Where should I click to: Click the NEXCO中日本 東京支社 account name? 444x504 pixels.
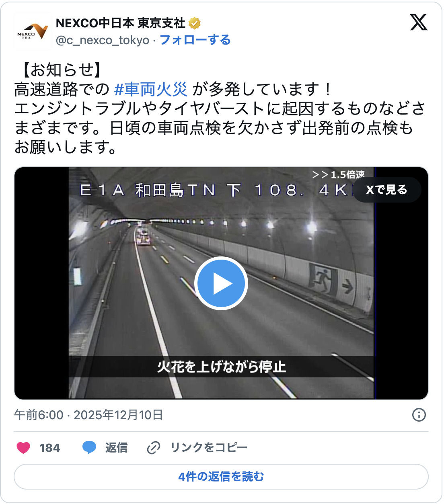[121, 23]
